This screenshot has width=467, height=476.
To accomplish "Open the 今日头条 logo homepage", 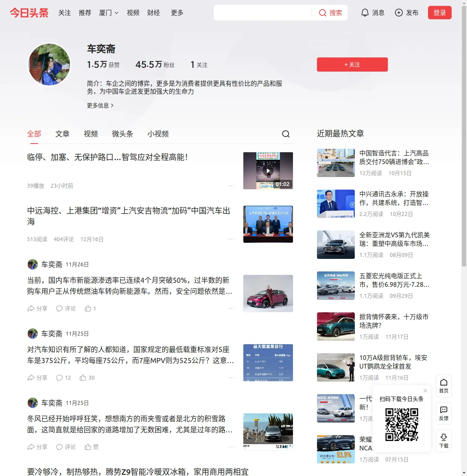I will coord(29,13).
